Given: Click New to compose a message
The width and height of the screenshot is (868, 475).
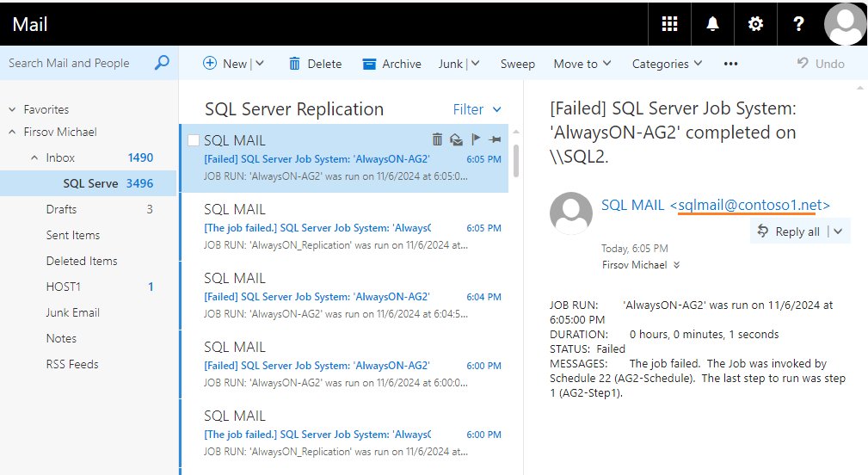Looking at the screenshot, I should (x=225, y=64).
